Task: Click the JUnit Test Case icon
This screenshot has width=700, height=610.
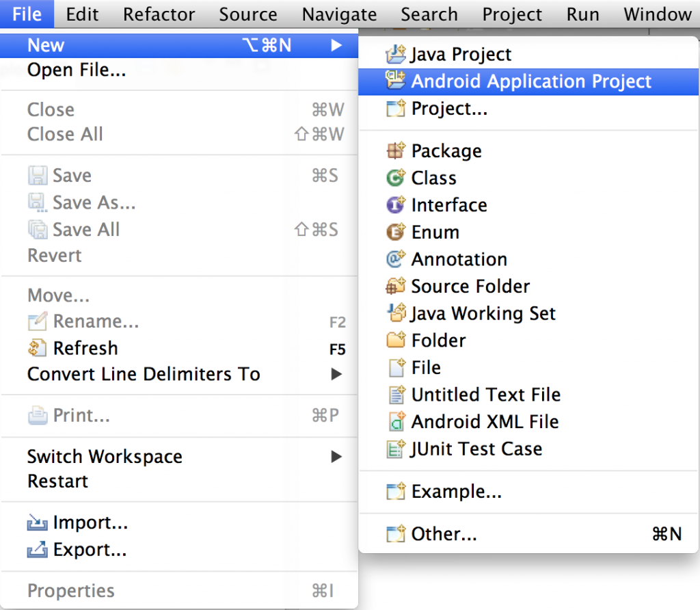Action: click(396, 449)
